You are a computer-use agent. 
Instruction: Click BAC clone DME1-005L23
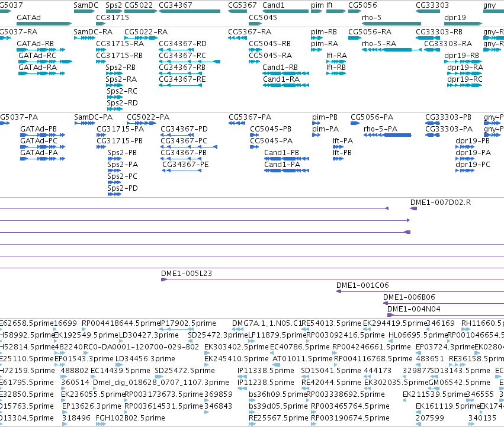(x=332, y=280)
